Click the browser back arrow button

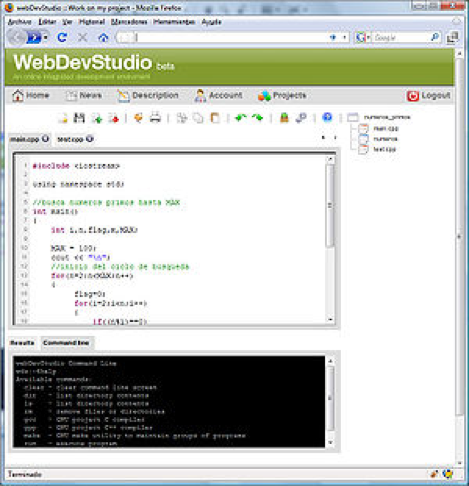click(16, 37)
